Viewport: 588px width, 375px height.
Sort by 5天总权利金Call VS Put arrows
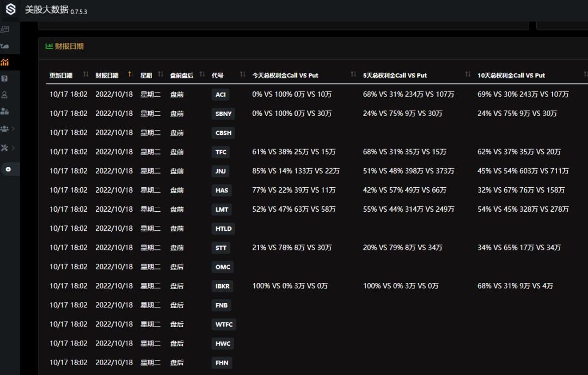(468, 74)
